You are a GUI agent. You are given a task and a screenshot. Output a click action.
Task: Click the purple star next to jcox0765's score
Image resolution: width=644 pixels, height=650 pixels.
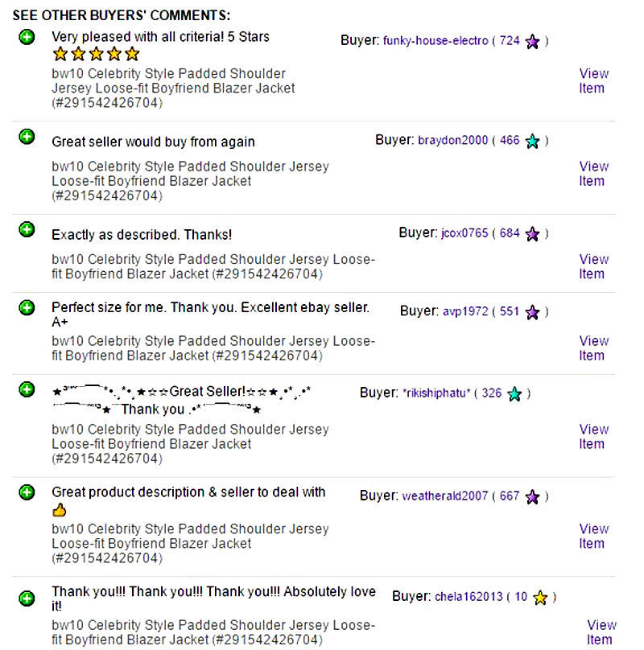point(532,234)
